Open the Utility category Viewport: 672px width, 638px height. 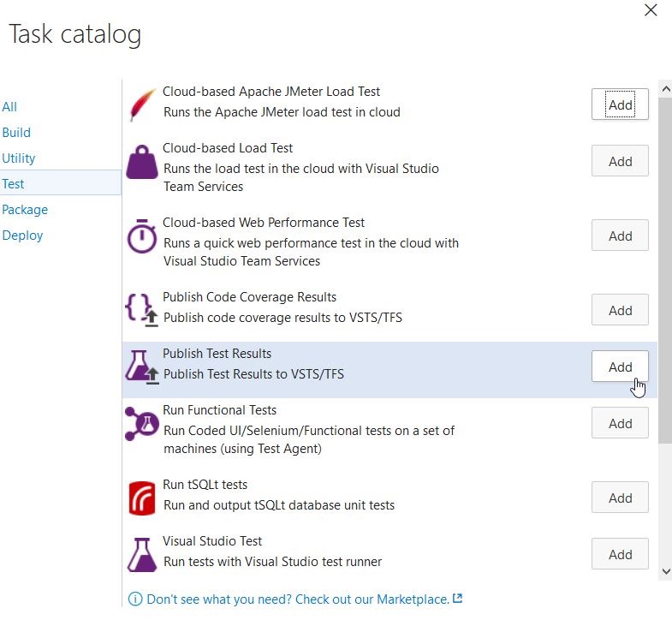(19, 158)
